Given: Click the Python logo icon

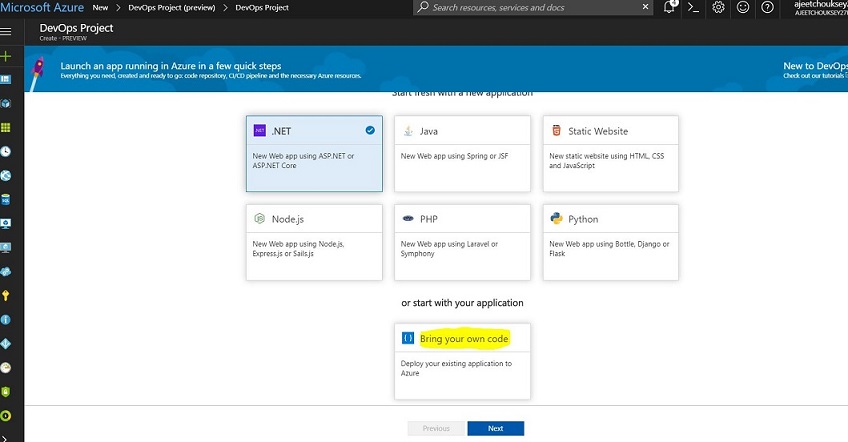Looking at the screenshot, I should [556, 219].
